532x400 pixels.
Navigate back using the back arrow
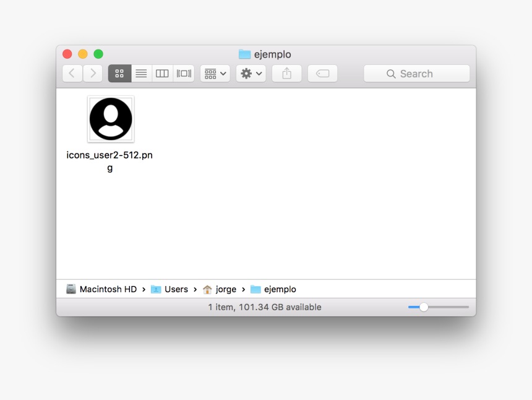pyautogui.click(x=72, y=73)
